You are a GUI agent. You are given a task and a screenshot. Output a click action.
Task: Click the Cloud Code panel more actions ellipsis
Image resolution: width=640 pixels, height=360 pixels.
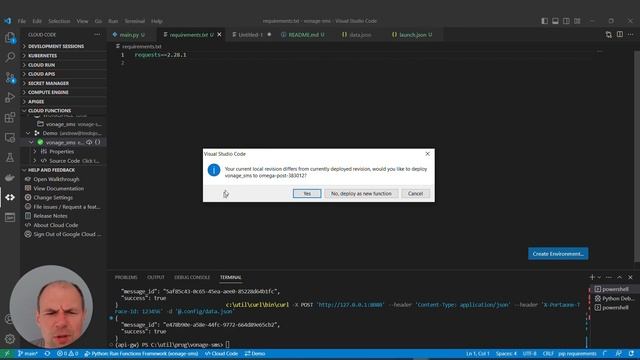[x=97, y=35]
